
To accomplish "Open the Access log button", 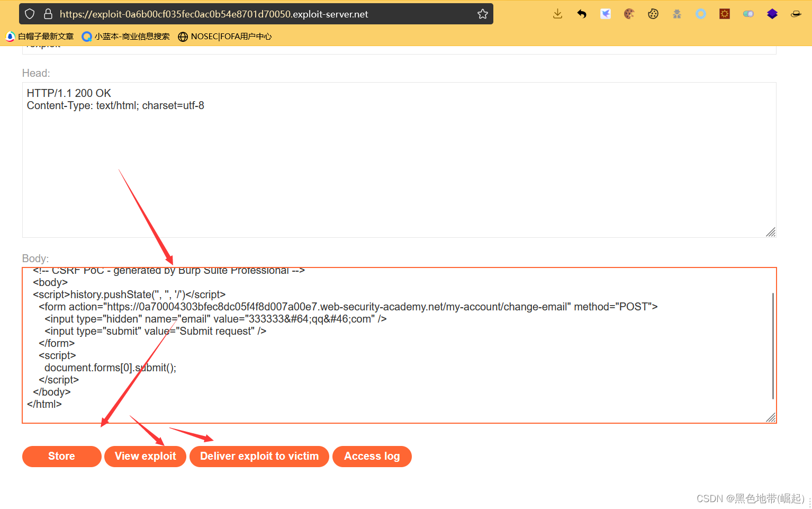I will 372,456.
